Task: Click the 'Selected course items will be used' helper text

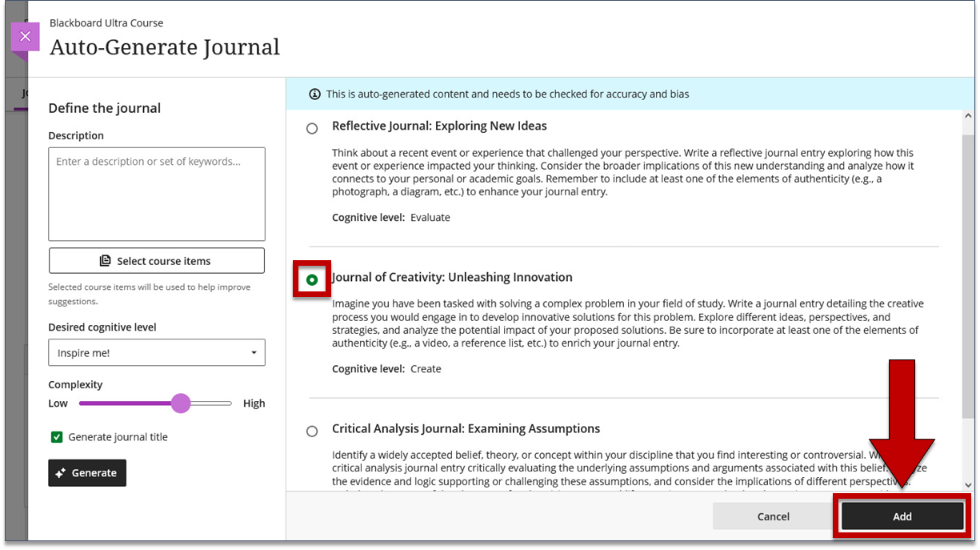Action: [150, 294]
